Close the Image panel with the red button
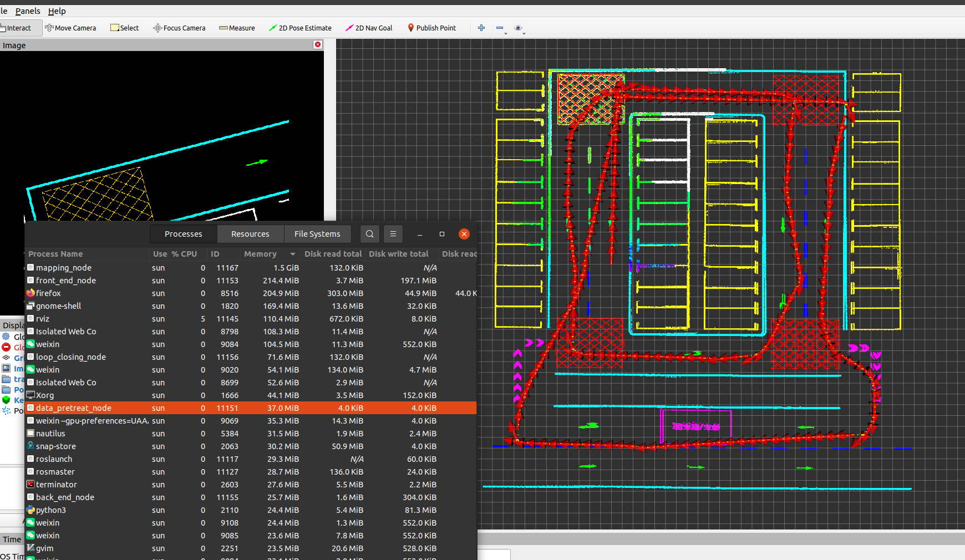Viewport: 965px width, 560px height. pyautogui.click(x=318, y=44)
